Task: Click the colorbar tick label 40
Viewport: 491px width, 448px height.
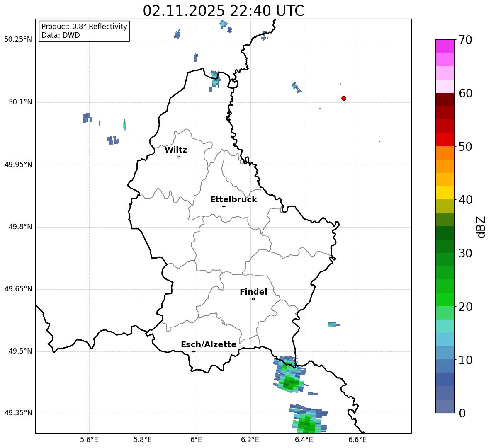Action: point(465,200)
